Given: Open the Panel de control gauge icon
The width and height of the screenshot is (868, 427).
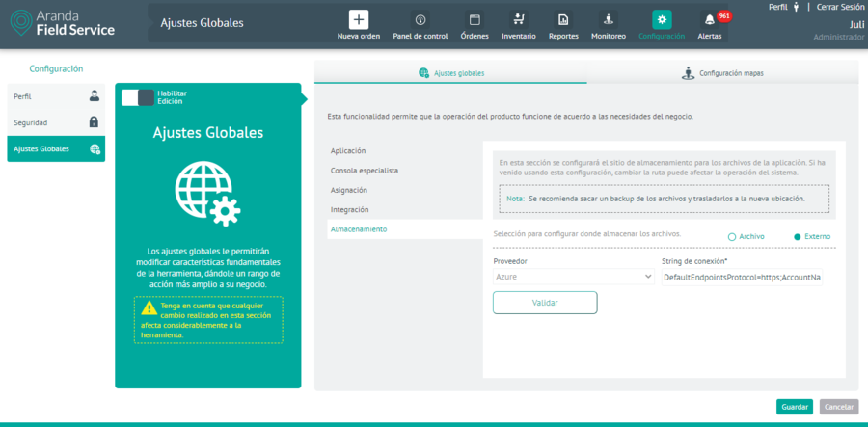Looking at the screenshot, I should [420, 20].
